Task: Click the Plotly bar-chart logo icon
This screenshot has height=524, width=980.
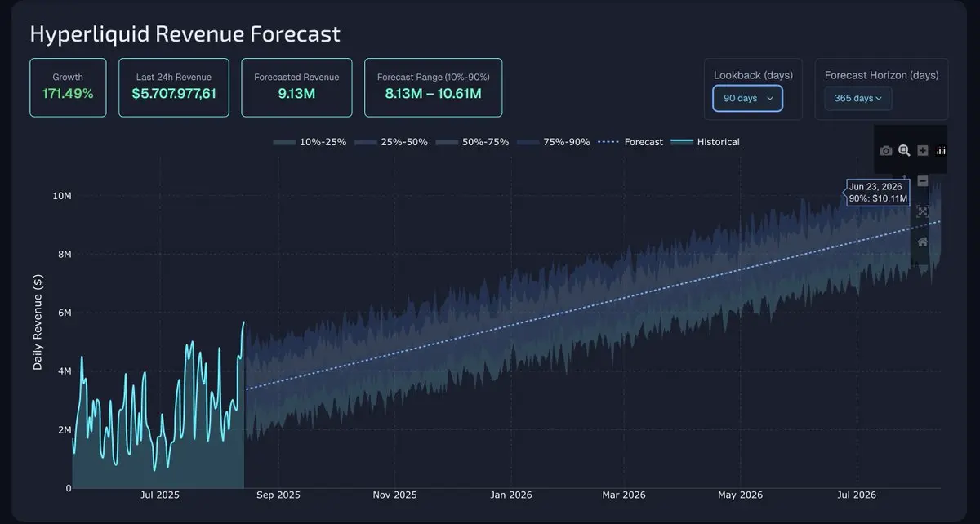Action: point(941,150)
